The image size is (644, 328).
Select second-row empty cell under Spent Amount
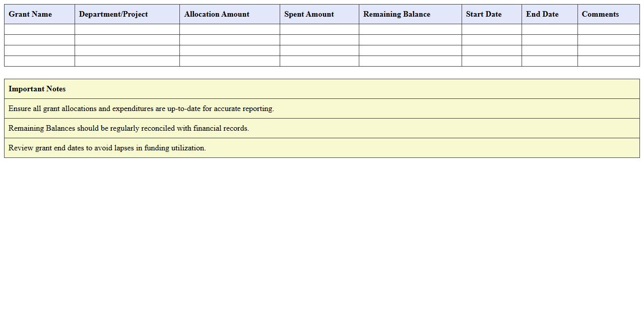point(319,40)
